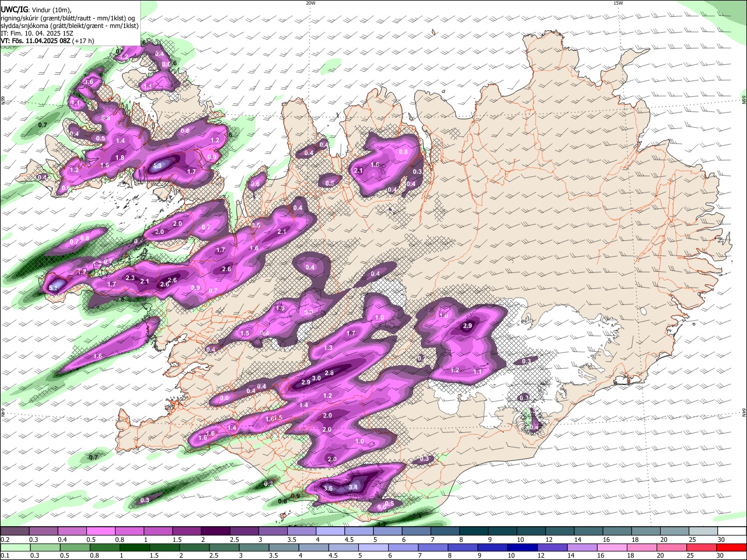This screenshot has height=560, width=747.
Task: Click the '3.8' value near the south coast
Action: click(x=353, y=487)
